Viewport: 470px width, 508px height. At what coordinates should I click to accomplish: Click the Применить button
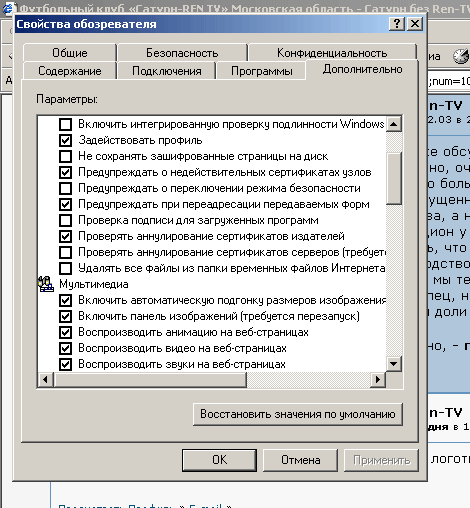click(381, 460)
